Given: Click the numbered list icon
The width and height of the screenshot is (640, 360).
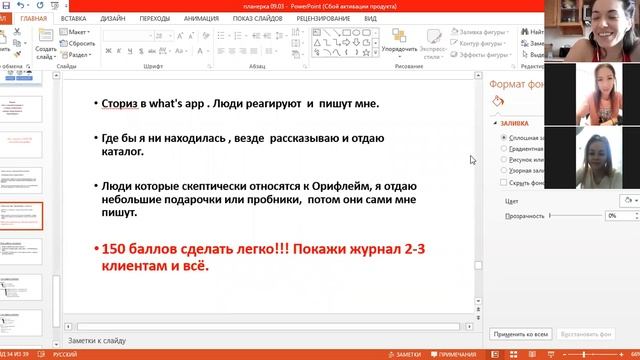Looking at the screenshot, I should coord(238,36).
